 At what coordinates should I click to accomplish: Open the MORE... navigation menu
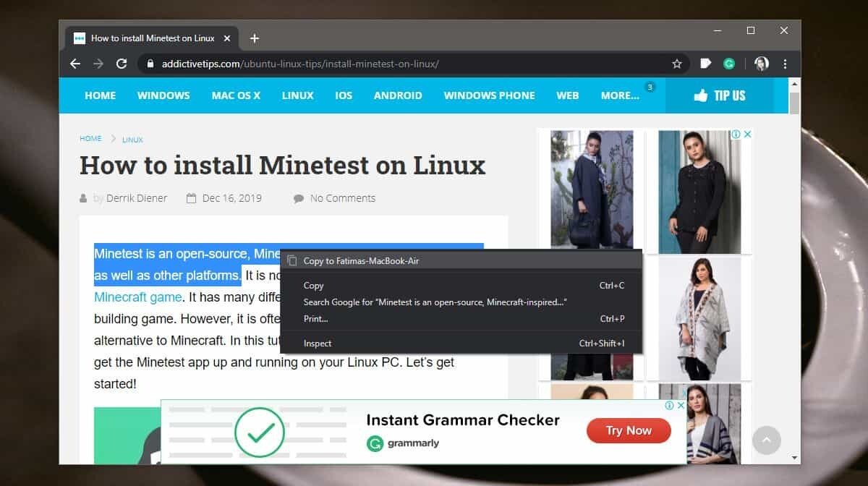[619, 95]
